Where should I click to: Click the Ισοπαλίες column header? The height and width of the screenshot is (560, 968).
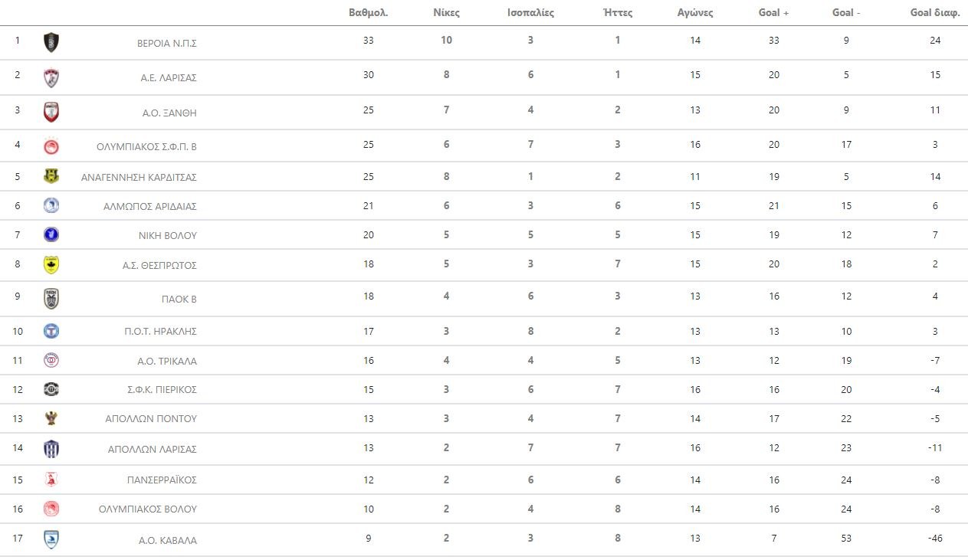click(x=530, y=12)
